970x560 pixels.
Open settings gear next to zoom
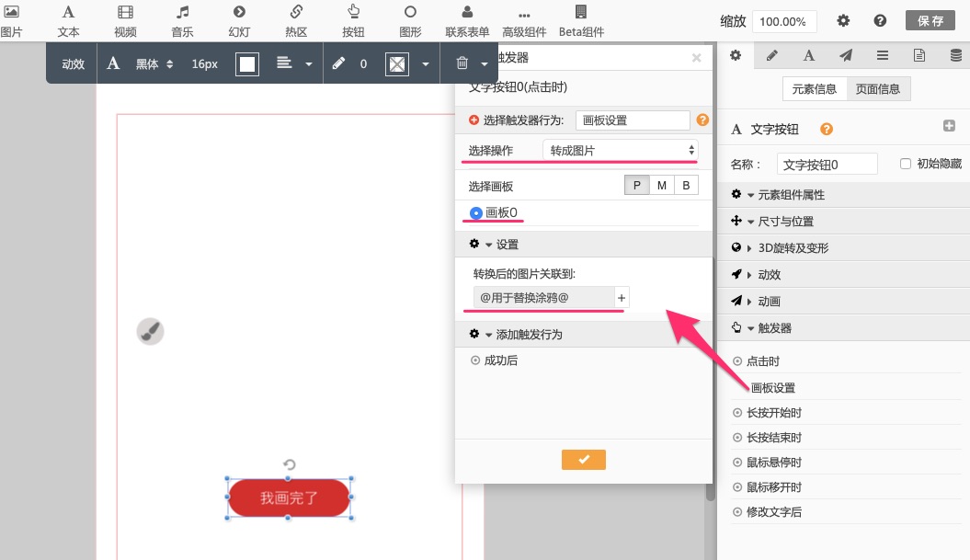click(843, 21)
